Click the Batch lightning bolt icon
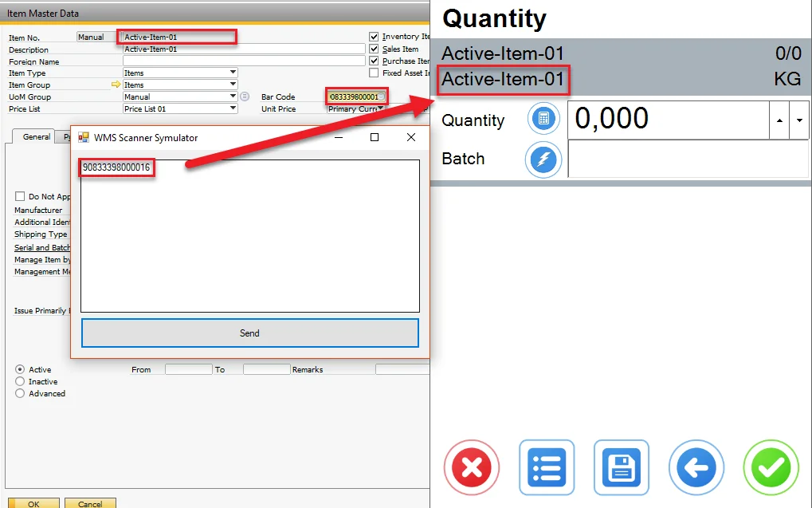This screenshot has height=508, width=812. pyautogui.click(x=543, y=159)
